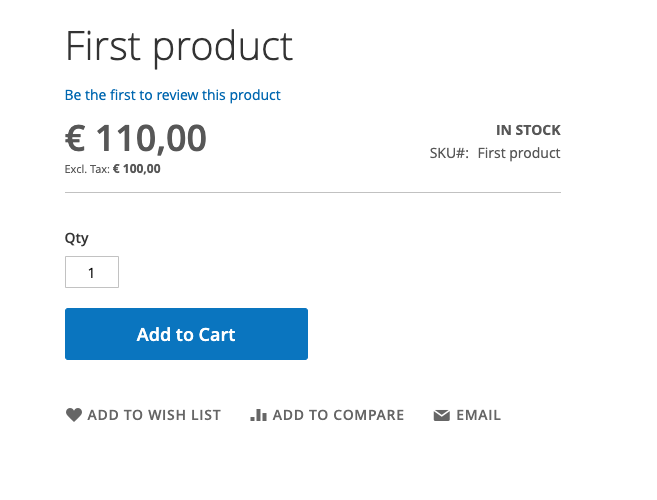Click the bar chart compare icon

(x=258, y=415)
